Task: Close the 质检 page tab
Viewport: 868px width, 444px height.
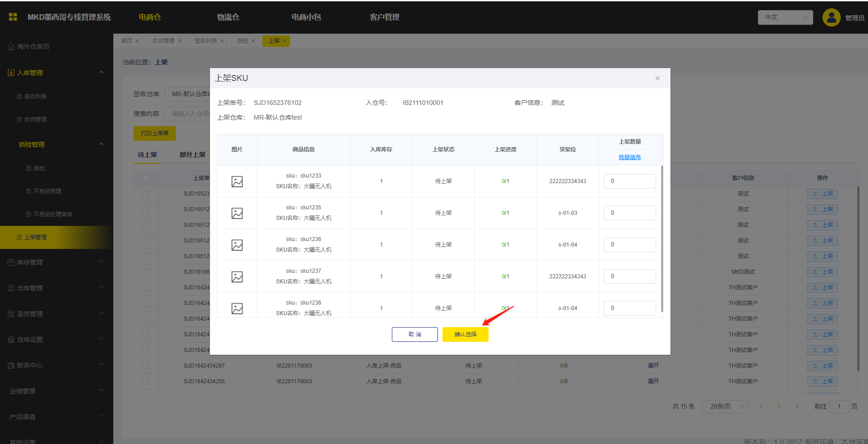Action: pyautogui.click(x=253, y=41)
